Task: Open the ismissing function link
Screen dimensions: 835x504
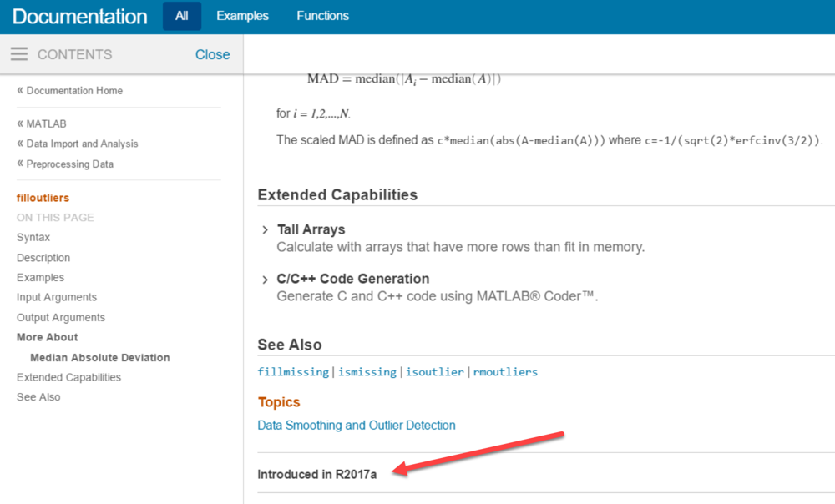Action: pyautogui.click(x=367, y=372)
